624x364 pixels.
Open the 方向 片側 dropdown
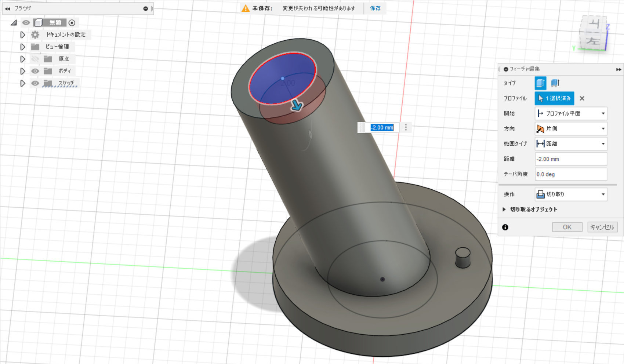pyautogui.click(x=571, y=128)
